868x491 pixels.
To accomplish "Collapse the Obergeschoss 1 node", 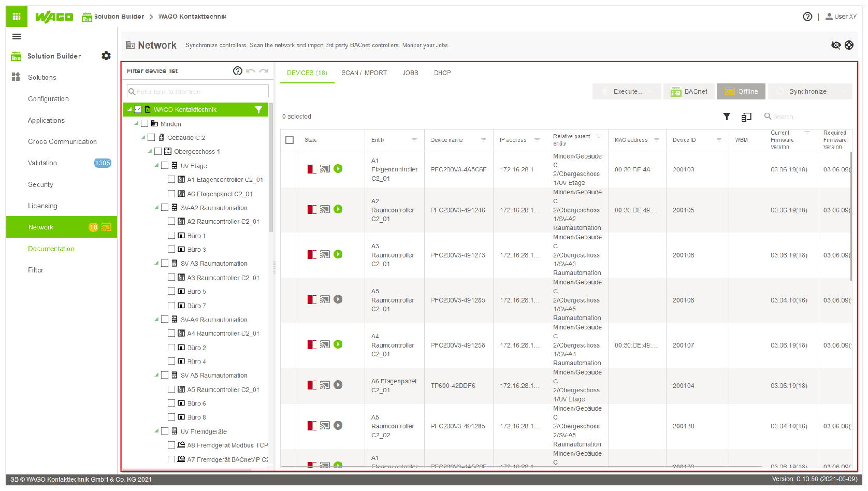I will point(150,151).
